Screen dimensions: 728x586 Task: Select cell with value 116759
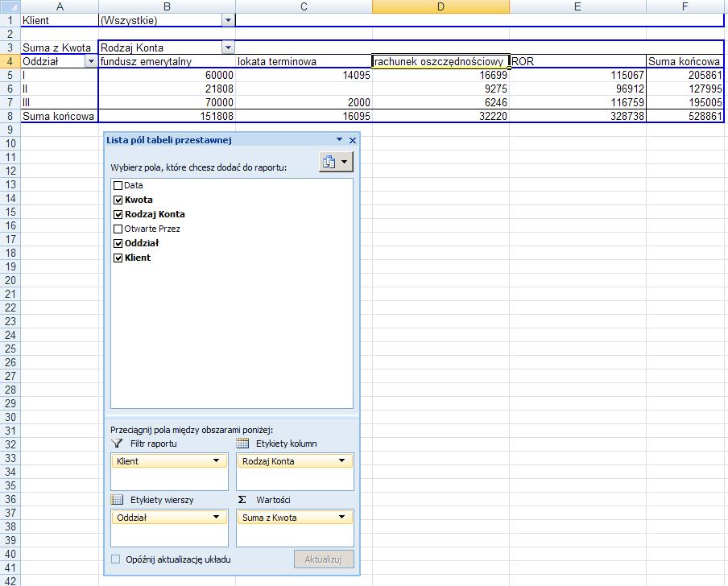click(577, 102)
